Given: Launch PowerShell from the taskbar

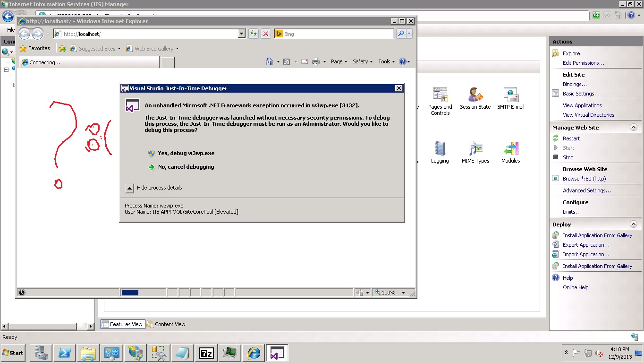Looking at the screenshot, I should coord(64,353).
